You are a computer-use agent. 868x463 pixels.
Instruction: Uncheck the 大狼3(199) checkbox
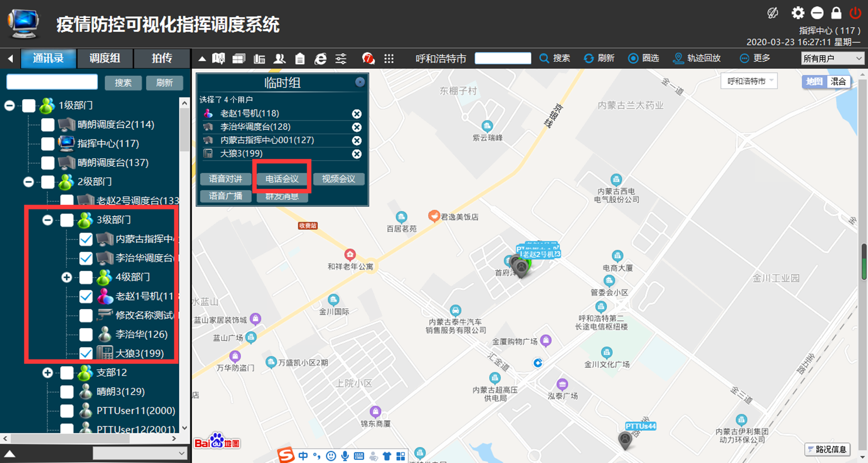tap(86, 353)
